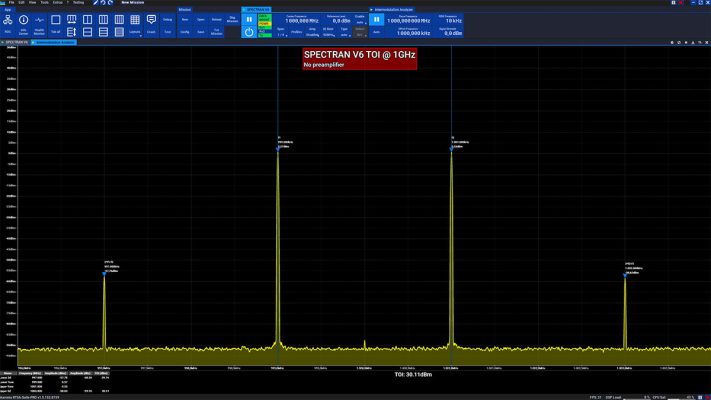
Task: Click the Config mission button
Action: (185, 32)
